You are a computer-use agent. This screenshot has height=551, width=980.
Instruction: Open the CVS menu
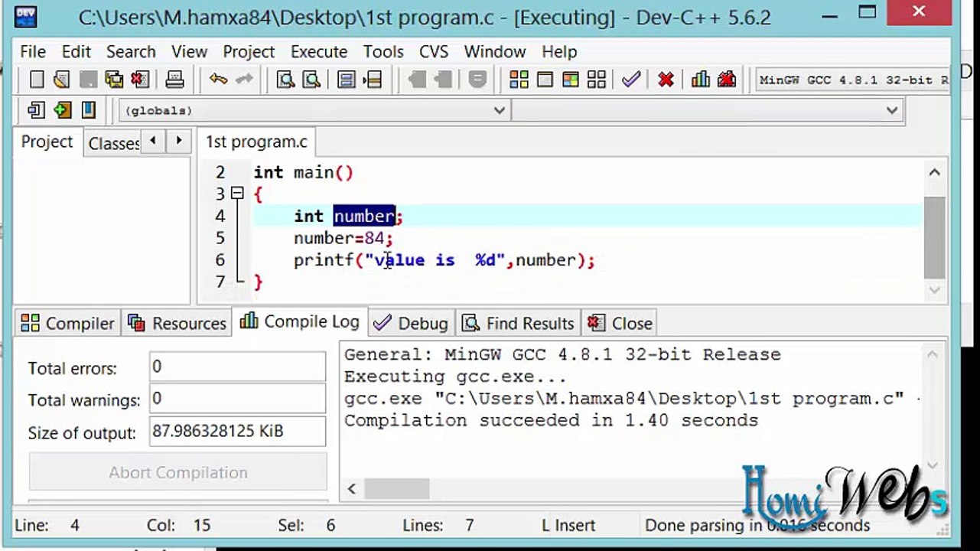pos(434,51)
